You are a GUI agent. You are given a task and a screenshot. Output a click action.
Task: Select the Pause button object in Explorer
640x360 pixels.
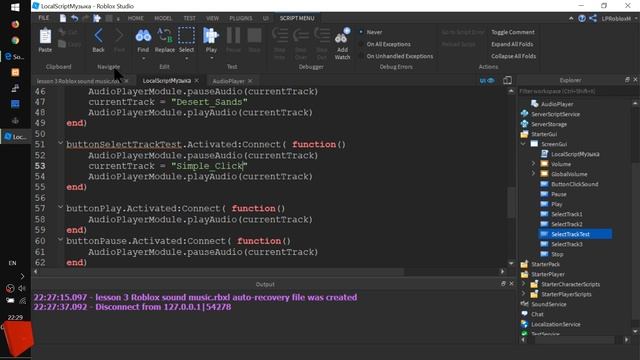[x=559, y=194]
